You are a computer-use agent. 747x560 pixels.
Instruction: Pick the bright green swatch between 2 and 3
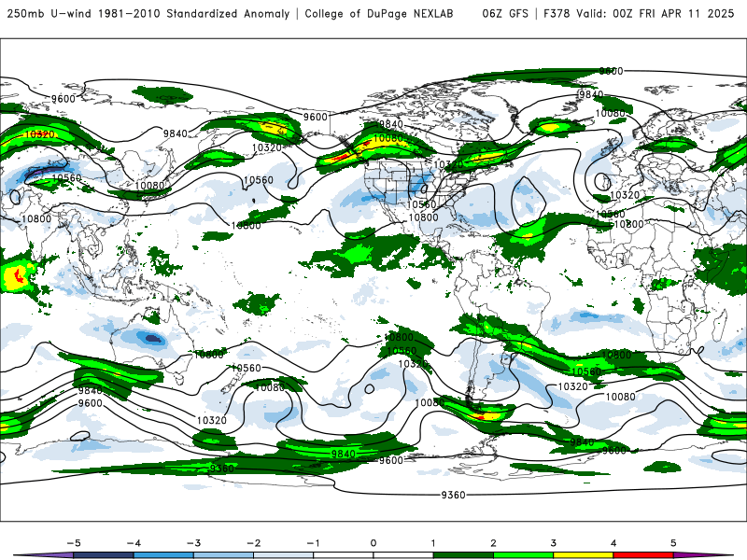[x=523, y=555]
